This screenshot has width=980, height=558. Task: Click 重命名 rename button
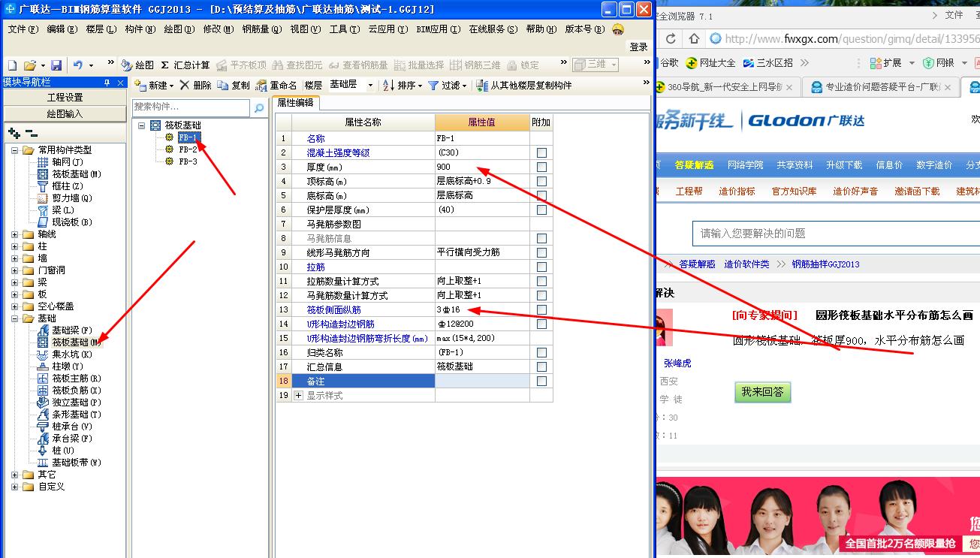[x=276, y=86]
